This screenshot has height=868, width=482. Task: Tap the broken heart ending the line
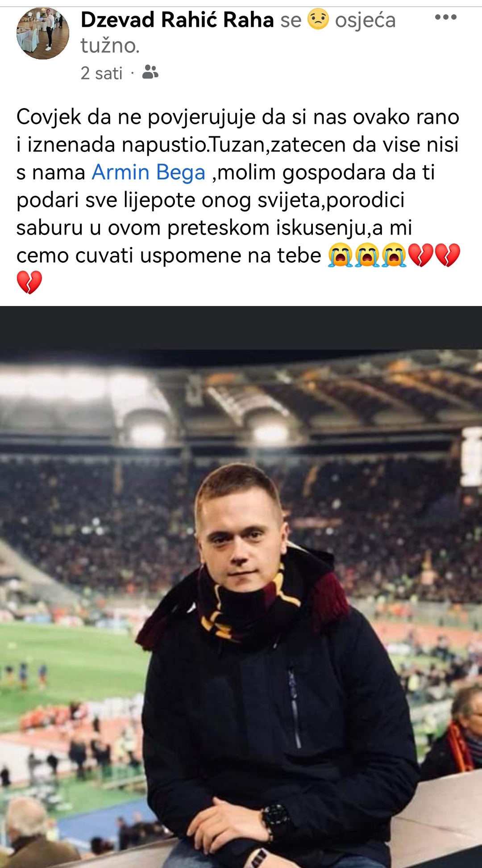(448, 256)
